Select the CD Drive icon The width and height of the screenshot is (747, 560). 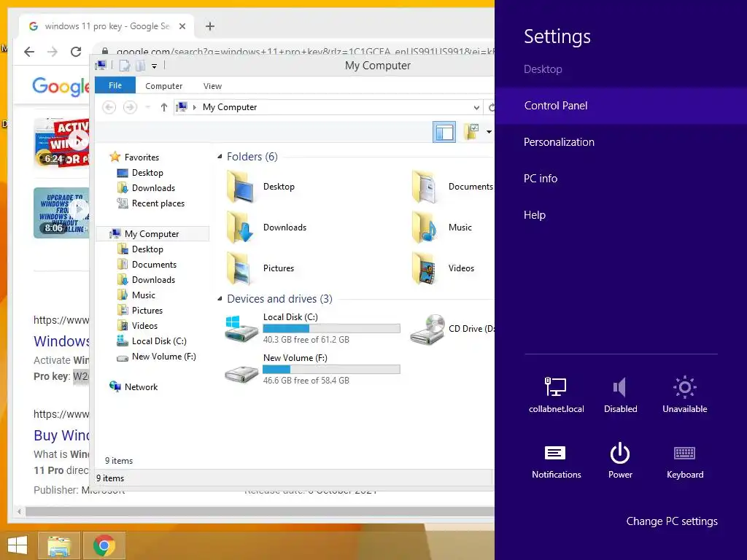427,329
